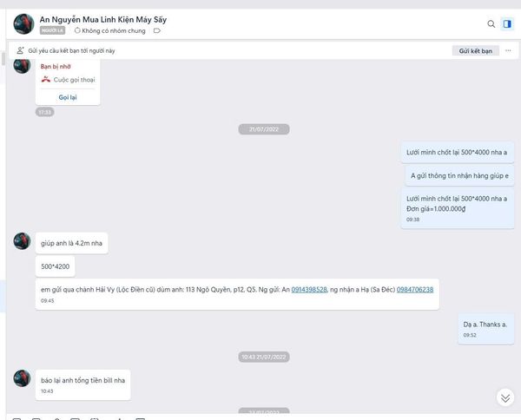This screenshot has width=521, height=420.
Task: Click sender avatar beside 'báo lại anh tổng tiền bill nha'
Action: click(23, 378)
